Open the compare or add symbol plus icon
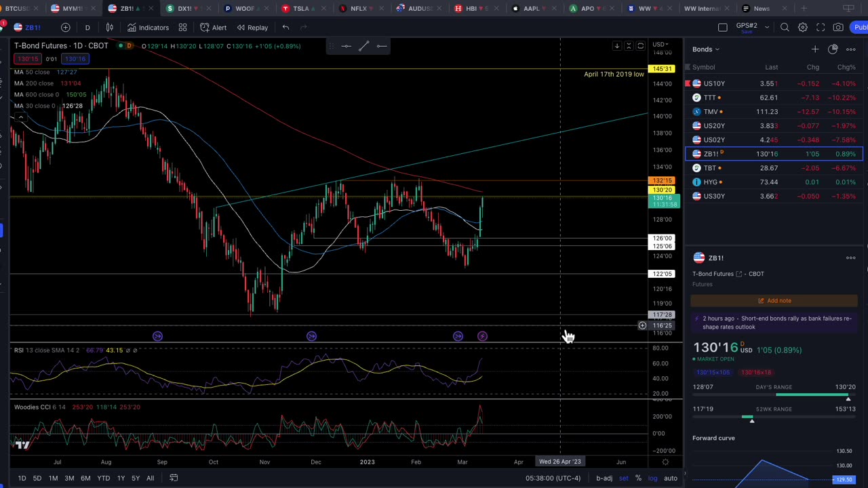This screenshot has width=868, height=488. pyautogui.click(x=66, y=27)
